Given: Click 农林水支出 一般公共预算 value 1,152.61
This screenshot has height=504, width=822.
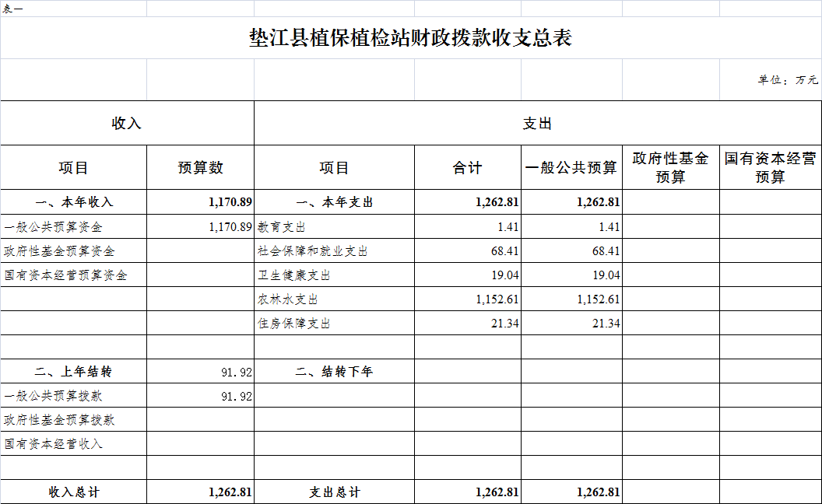Looking at the screenshot, I should click(x=598, y=299).
